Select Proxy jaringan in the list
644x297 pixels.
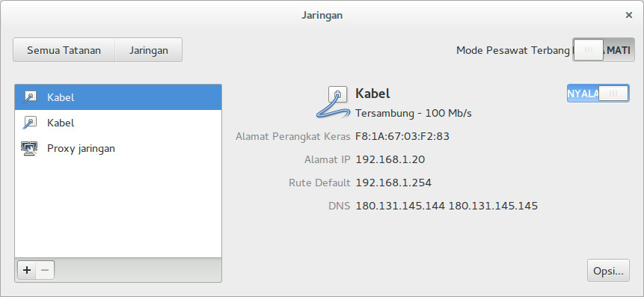coord(118,148)
